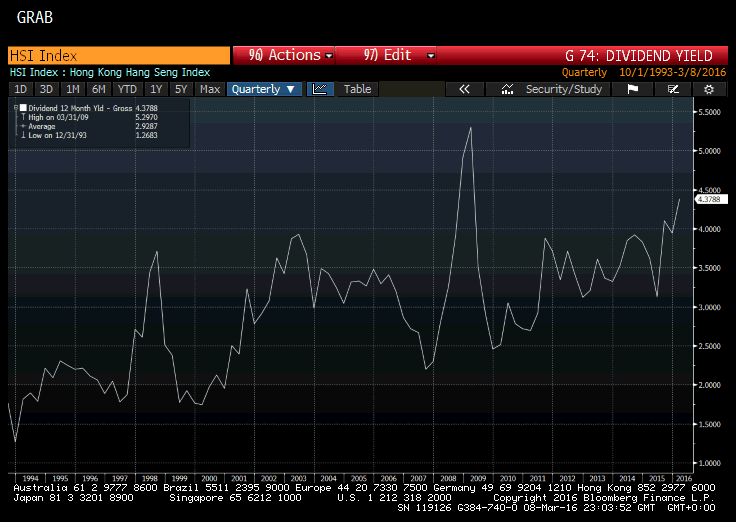Switch to the Table tab
Screen dimensions: 736x522
click(x=357, y=89)
